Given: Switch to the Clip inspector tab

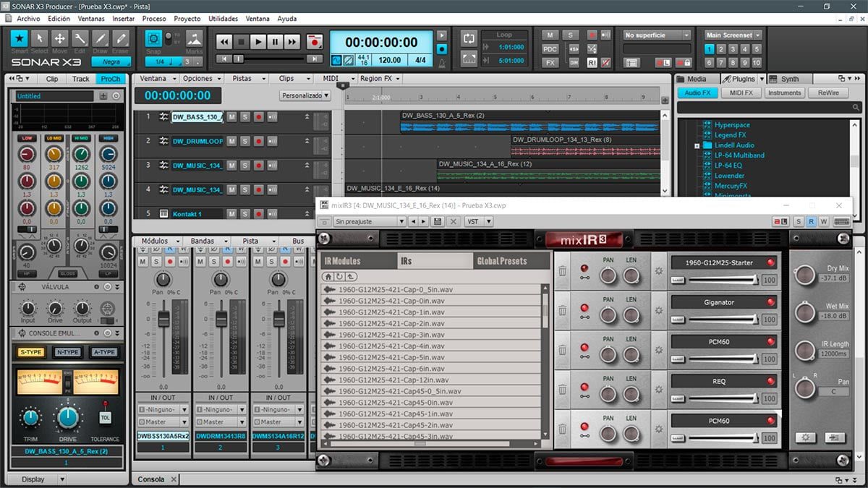Looking at the screenshot, I should coord(52,79).
